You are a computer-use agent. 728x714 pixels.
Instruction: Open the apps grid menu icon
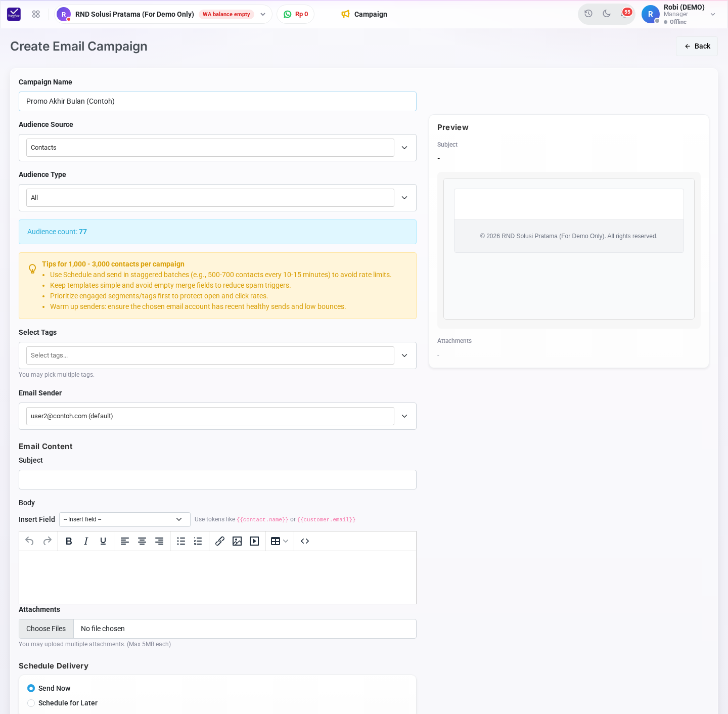[36, 14]
